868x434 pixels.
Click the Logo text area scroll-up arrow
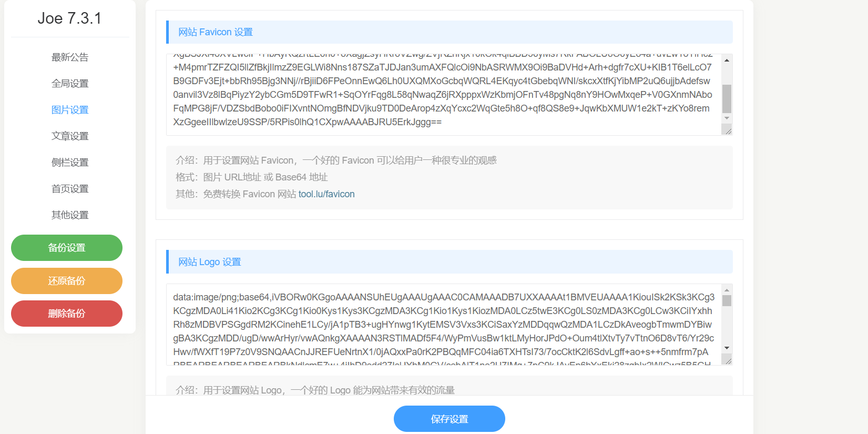click(727, 290)
